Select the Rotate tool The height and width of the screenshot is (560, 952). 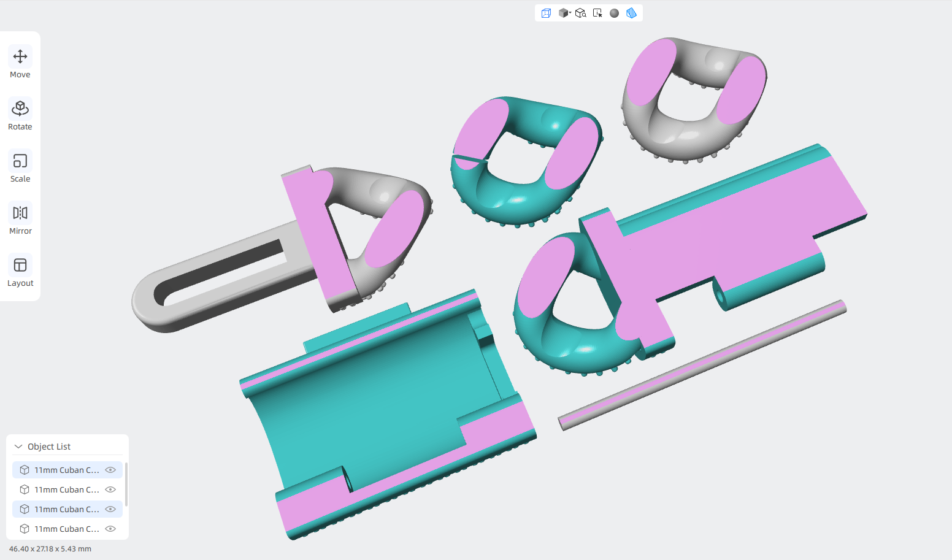pos(20,115)
